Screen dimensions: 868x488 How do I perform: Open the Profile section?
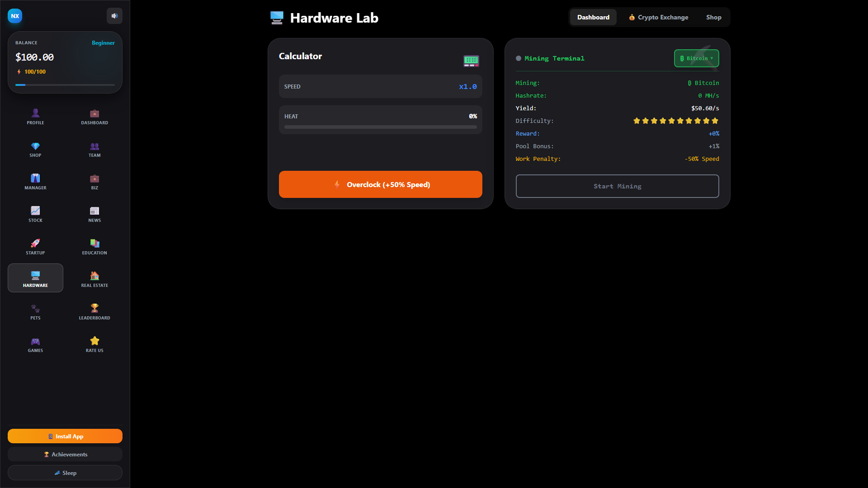click(x=35, y=117)
